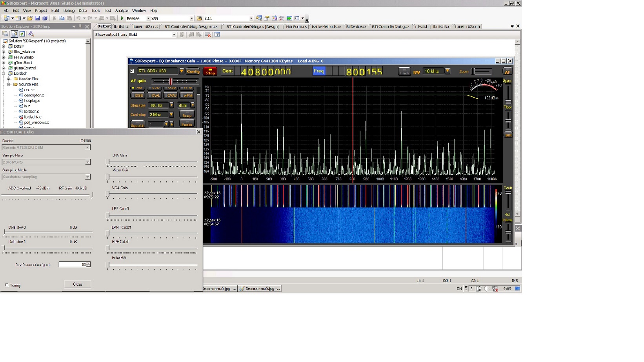Click the volume icon in system tray
The height and width of the screenshot is (362, 644).
pyautogui.click(x=487, y=289)
